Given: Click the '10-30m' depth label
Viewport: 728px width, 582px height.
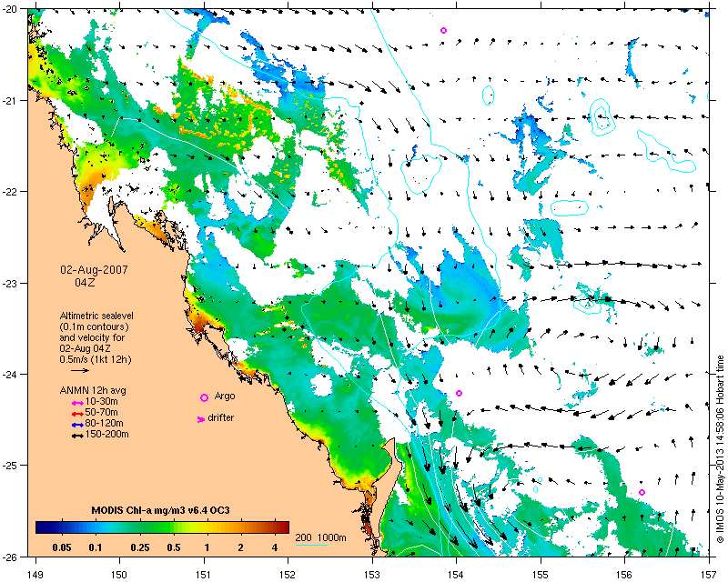Looking at the screenshot, I should click(101, 401).
